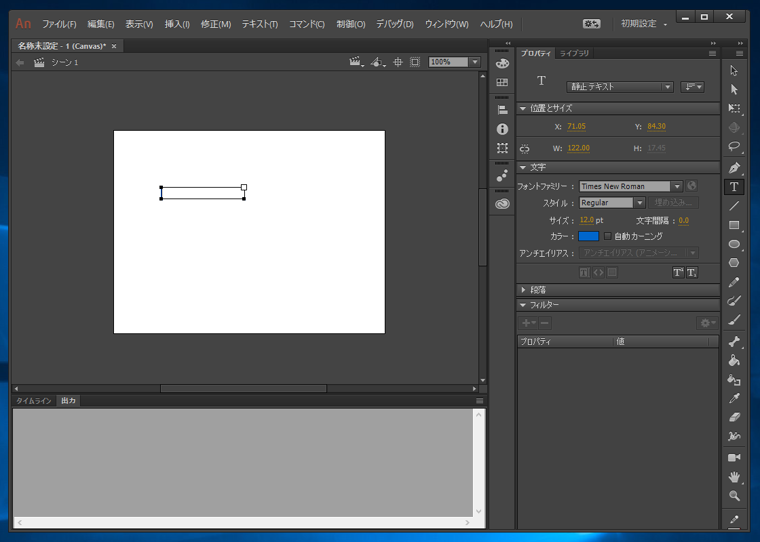
Task: Select the Oval tool
Action: [x=734, y=244]
